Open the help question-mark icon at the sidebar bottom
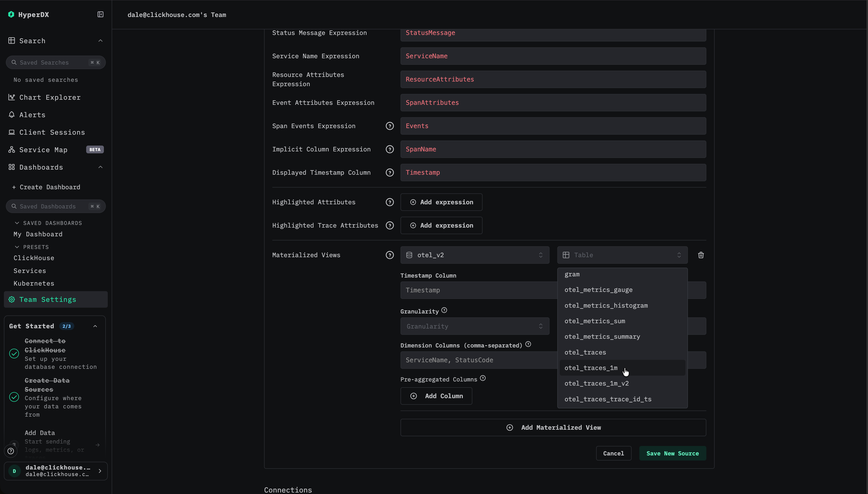This screenshot has width=868, height=494. click(x=11, y=451)
